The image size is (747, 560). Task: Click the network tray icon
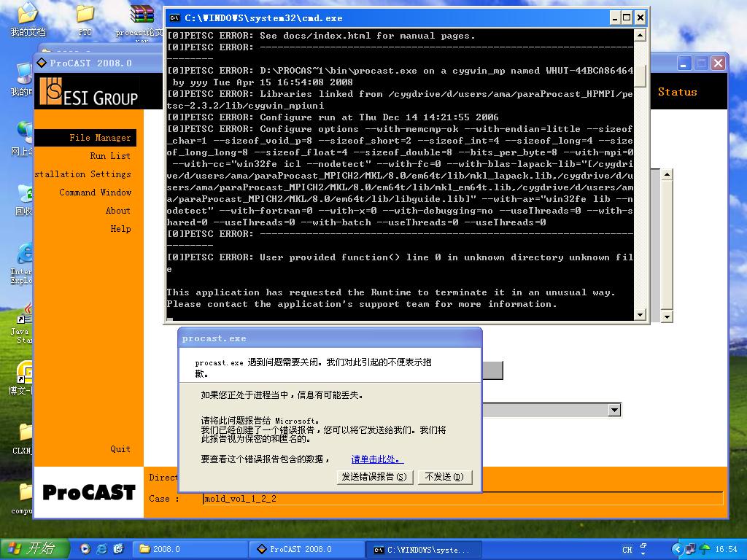pyautogui.click(x=690, y=549)
